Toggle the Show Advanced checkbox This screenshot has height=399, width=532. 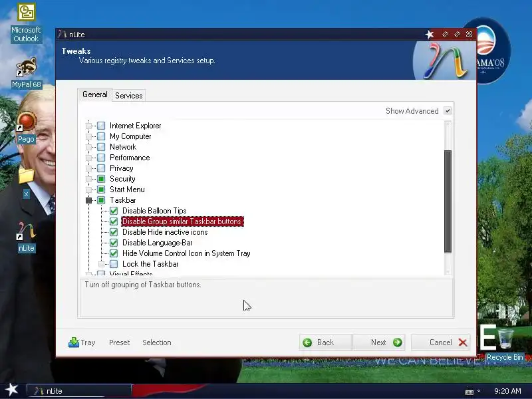click(448, 111)
